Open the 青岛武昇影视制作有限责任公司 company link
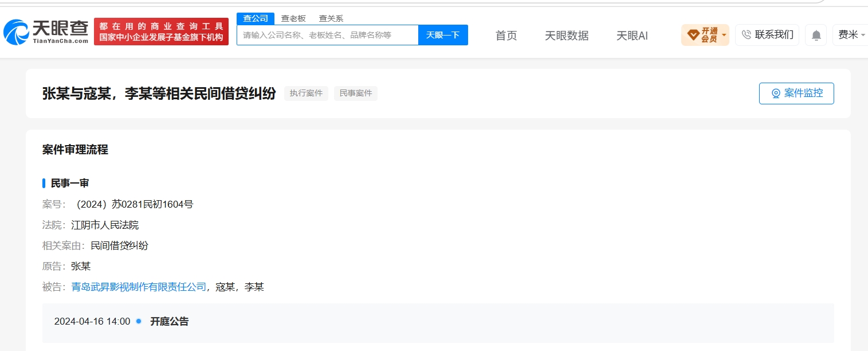 pyautogui.click(x=139, y=287)
